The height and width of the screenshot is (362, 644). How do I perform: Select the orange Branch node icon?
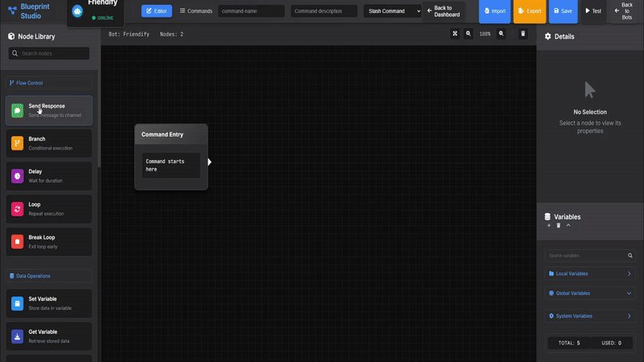click(x=17, y=143)
